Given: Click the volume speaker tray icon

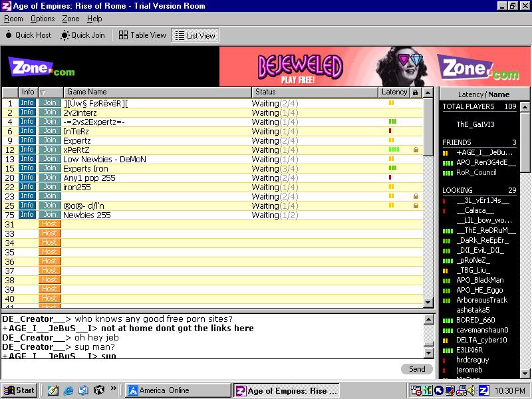Looking at the screenshot, I should tap(471, 390).
